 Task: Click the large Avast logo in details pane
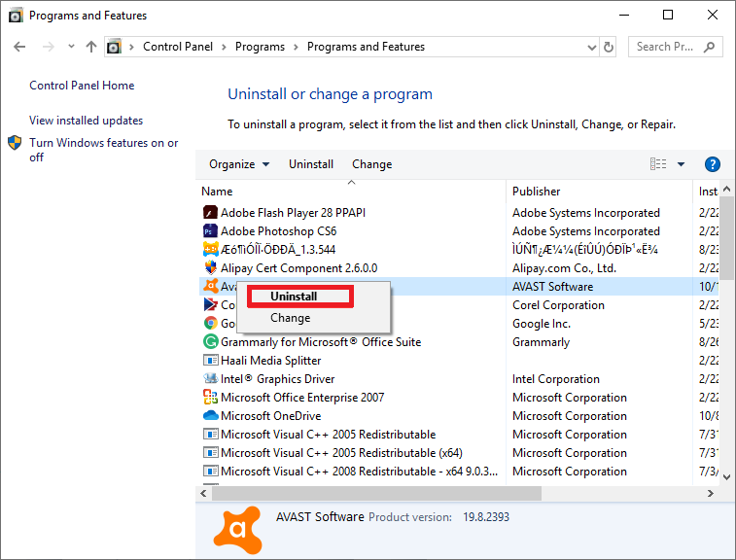tap(238, 530)
